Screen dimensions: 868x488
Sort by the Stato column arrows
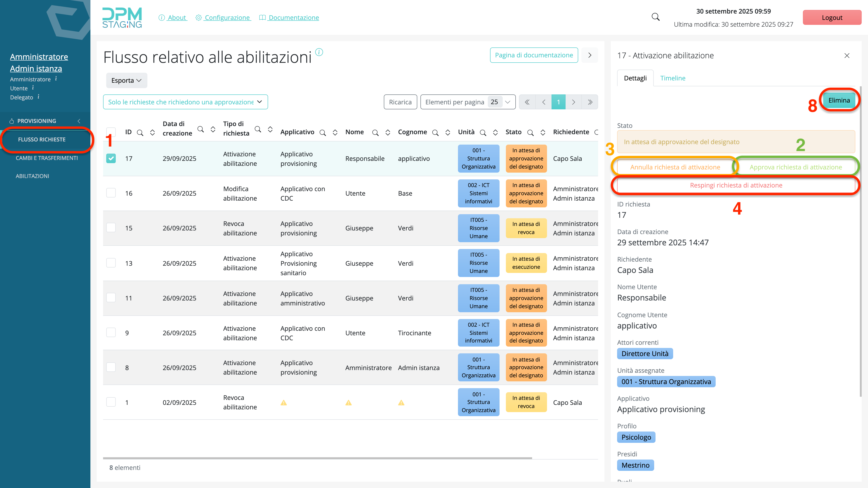click(543, 133)
